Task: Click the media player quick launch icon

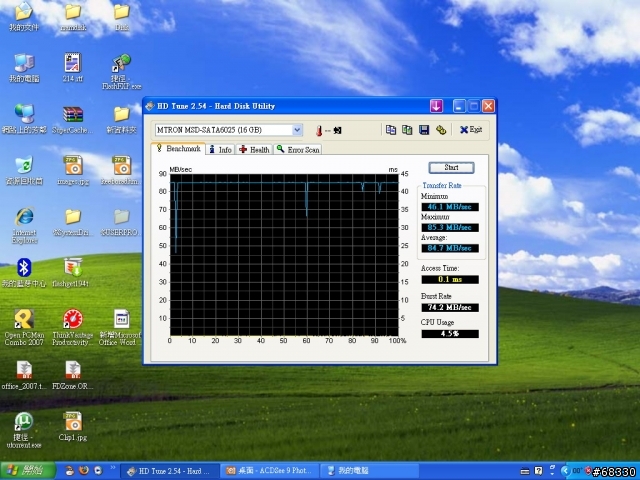Action: pyautogui.click(x=98, y=471)
